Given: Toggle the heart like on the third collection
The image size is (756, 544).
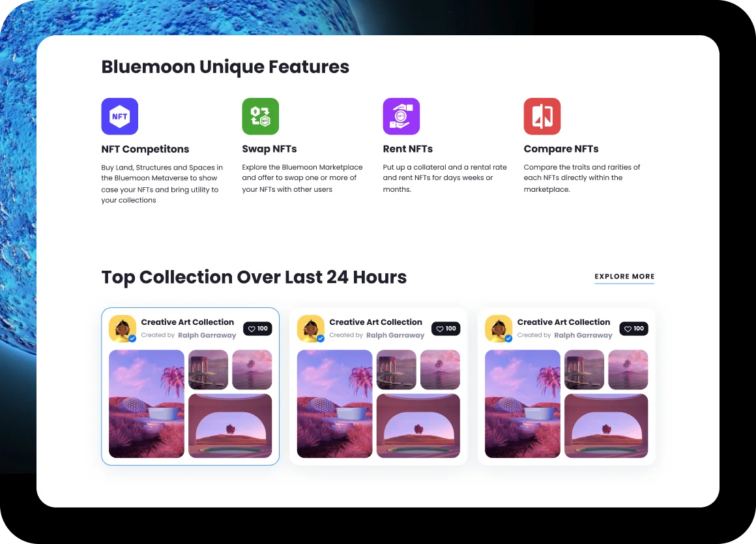Looking at the screenshot, I should point(633,329).
